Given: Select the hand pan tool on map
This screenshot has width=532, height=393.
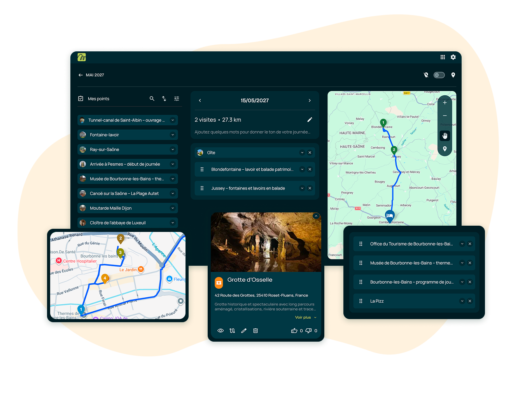Looking at the screenshot, I should (445, 135).
